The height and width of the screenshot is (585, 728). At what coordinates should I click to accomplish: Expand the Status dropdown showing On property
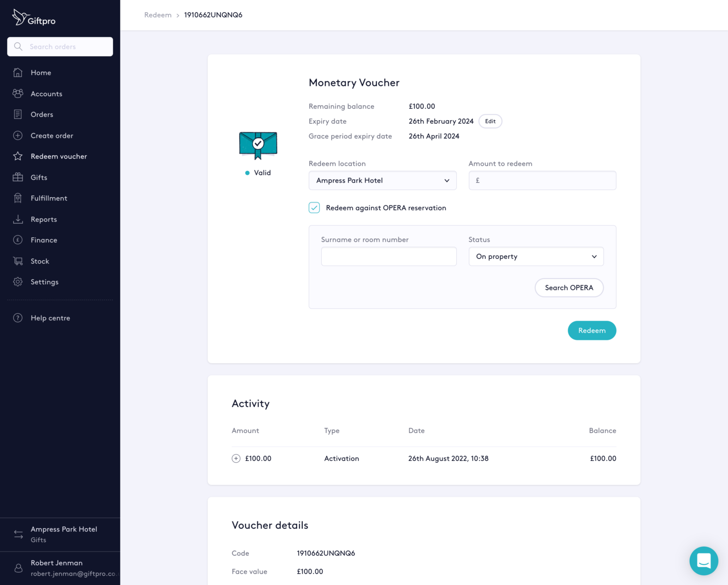point(536,256)
